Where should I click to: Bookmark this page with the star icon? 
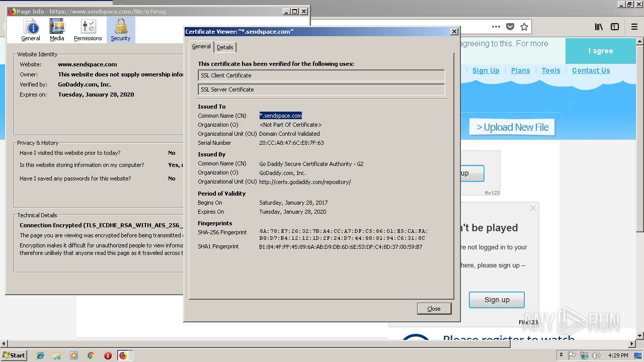(524, 27)
